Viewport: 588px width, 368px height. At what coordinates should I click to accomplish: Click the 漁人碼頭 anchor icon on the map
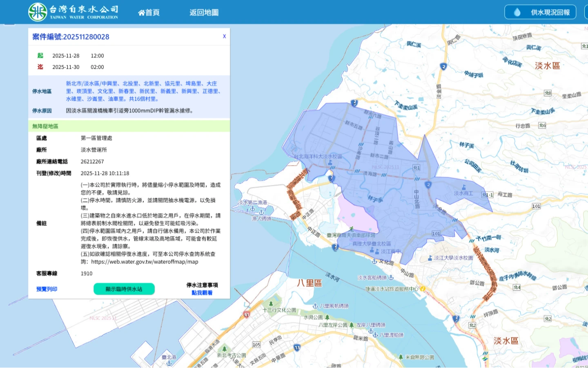[261, 212]
